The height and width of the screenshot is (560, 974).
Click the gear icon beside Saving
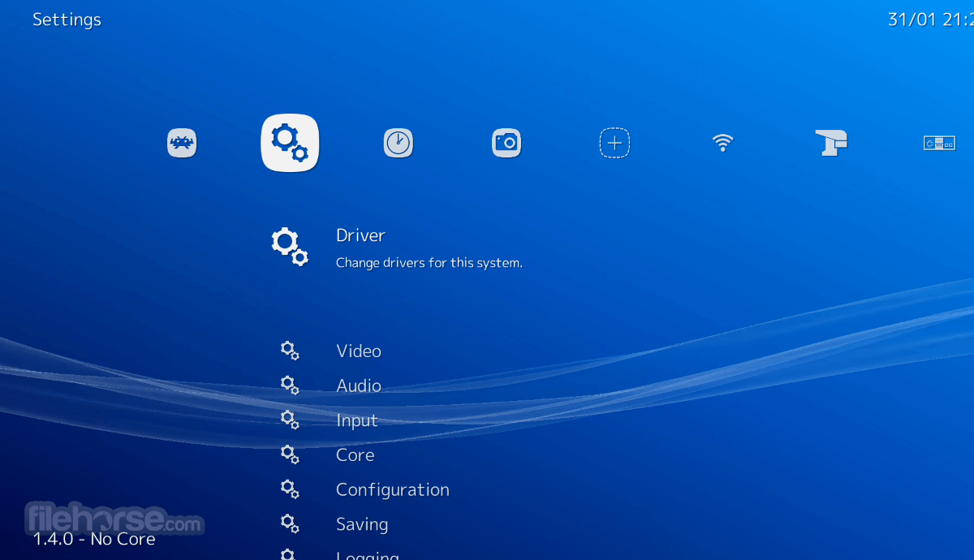[290, 523]
